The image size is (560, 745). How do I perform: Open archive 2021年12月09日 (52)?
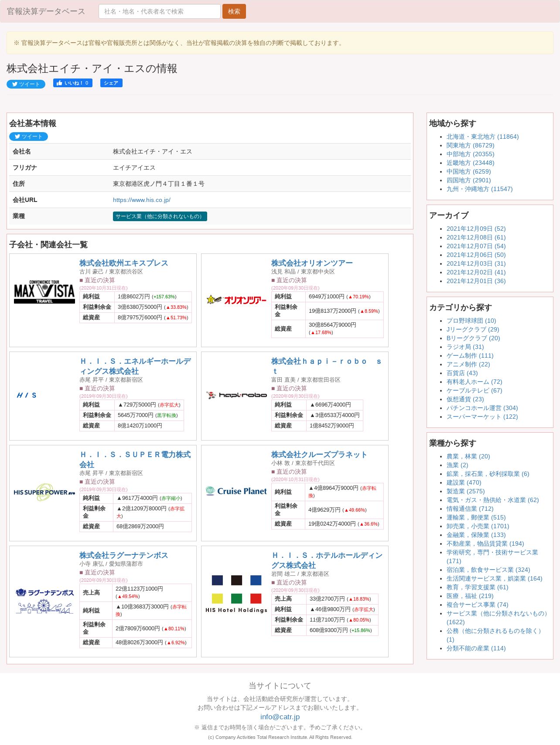476,229
